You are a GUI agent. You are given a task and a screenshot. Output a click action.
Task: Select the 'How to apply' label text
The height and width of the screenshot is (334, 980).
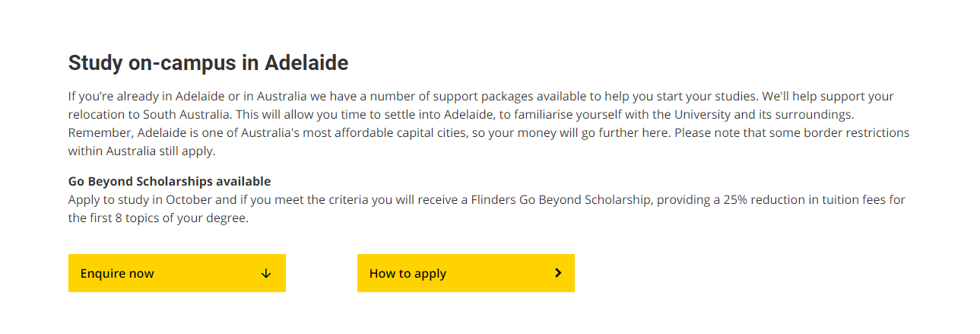408,274
